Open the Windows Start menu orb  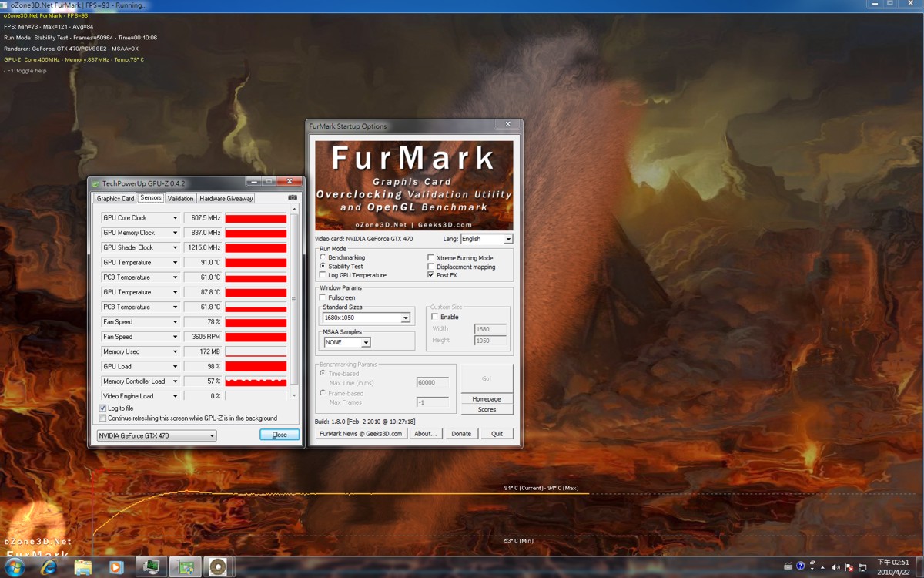click(15, 567)
